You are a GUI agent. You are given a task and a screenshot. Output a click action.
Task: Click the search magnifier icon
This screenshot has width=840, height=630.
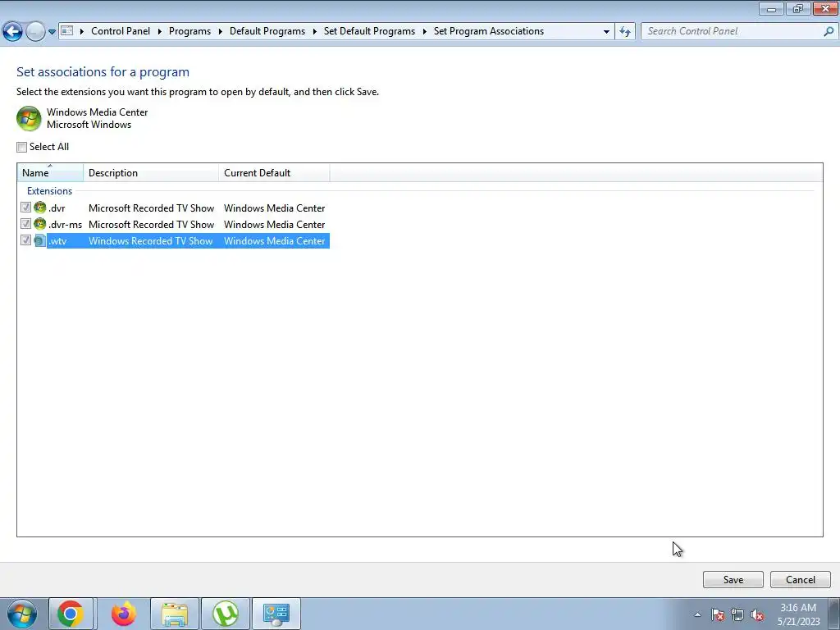pyautogui.click(x=829, y=31)
